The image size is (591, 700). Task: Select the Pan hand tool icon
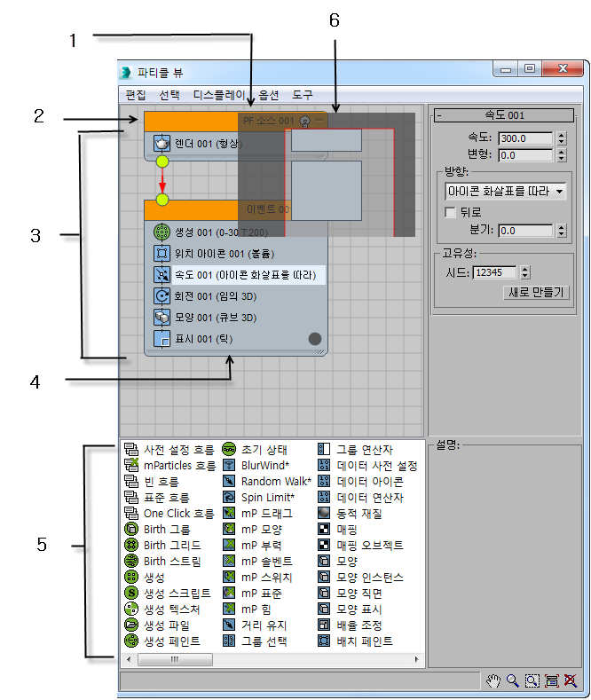493,680
